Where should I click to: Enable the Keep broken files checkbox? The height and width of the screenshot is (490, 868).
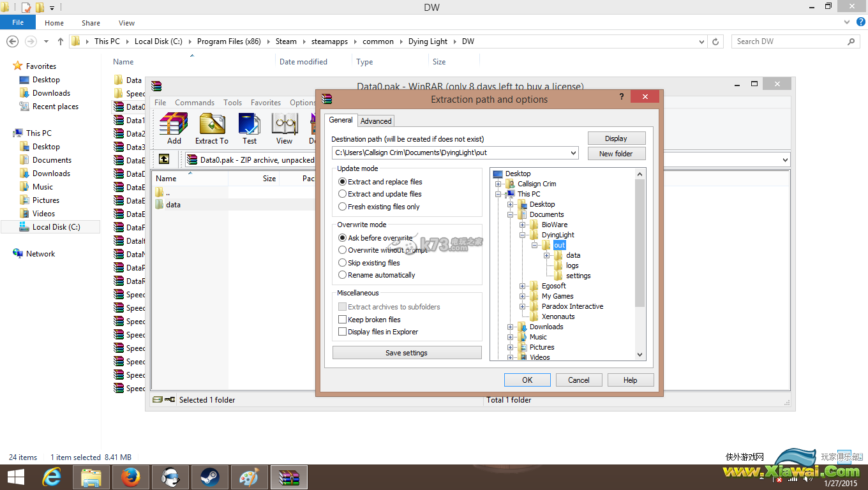point(343,320)
